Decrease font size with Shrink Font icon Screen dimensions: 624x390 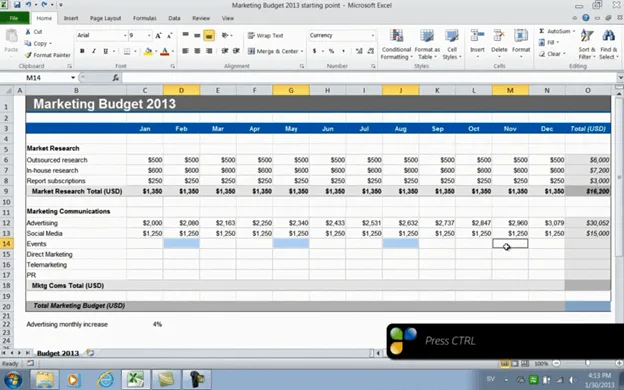(170, 35)
